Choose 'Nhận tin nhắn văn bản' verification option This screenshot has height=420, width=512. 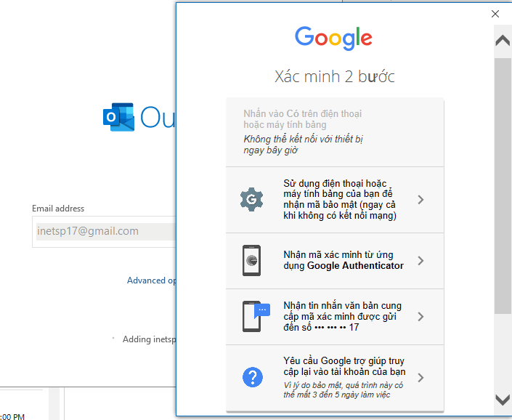(335, 317)
